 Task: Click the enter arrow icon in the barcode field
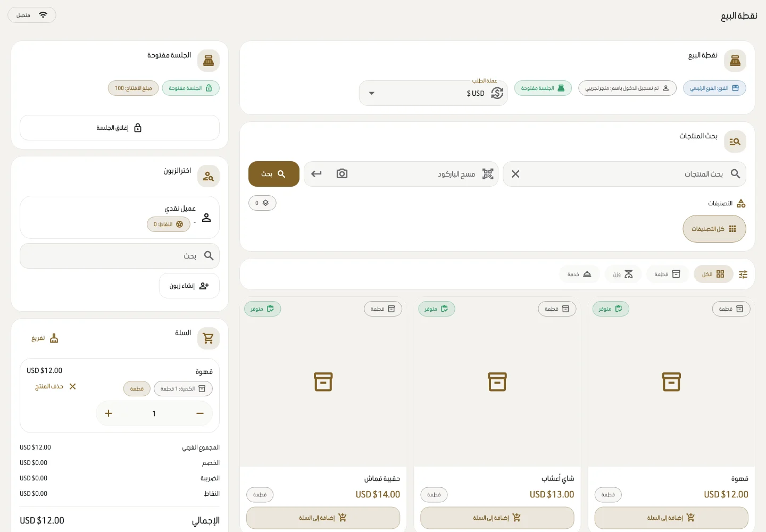click(x=317, y=174)
